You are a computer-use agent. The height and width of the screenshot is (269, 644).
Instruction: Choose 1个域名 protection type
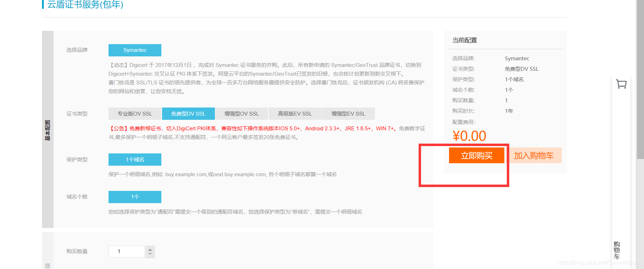point(135,159)
